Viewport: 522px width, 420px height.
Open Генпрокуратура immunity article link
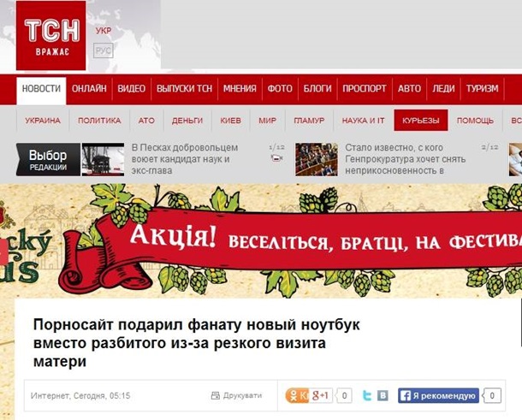pyautogui.click(x=405, y=159)
